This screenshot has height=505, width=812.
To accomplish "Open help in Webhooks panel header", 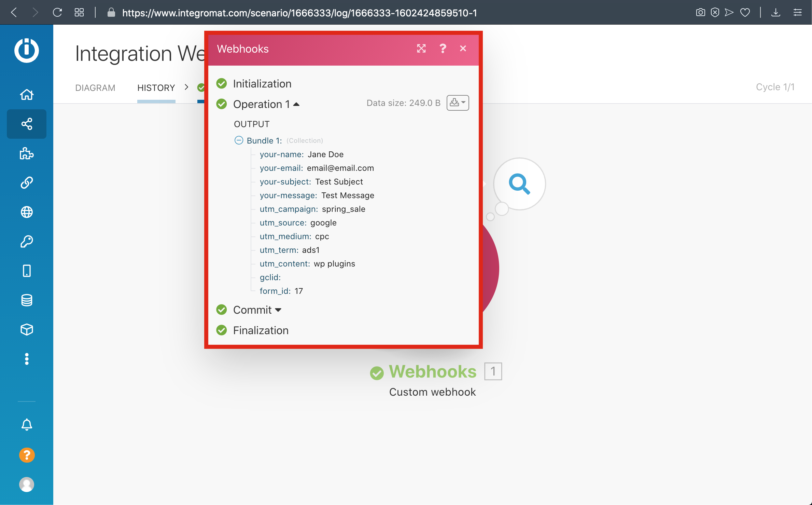I will [443, 49].
